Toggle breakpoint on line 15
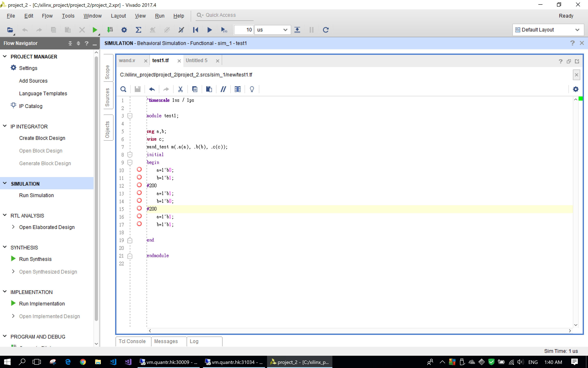The width and height of the screenshot is (588, 368). coord(139,208)
